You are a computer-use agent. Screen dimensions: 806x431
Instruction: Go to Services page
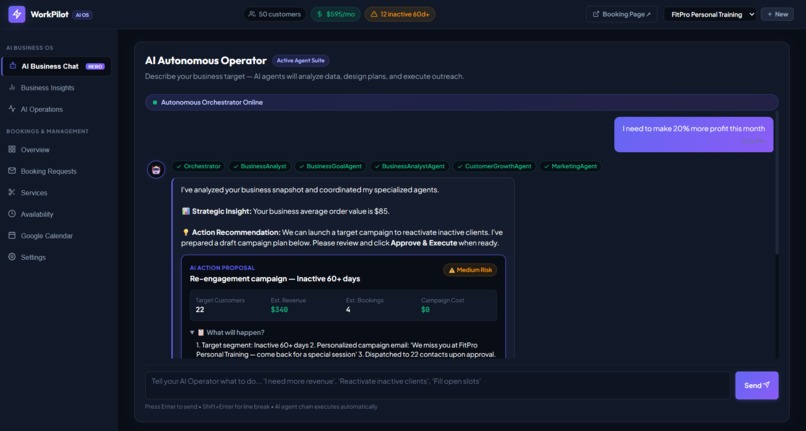click(56, 193)
